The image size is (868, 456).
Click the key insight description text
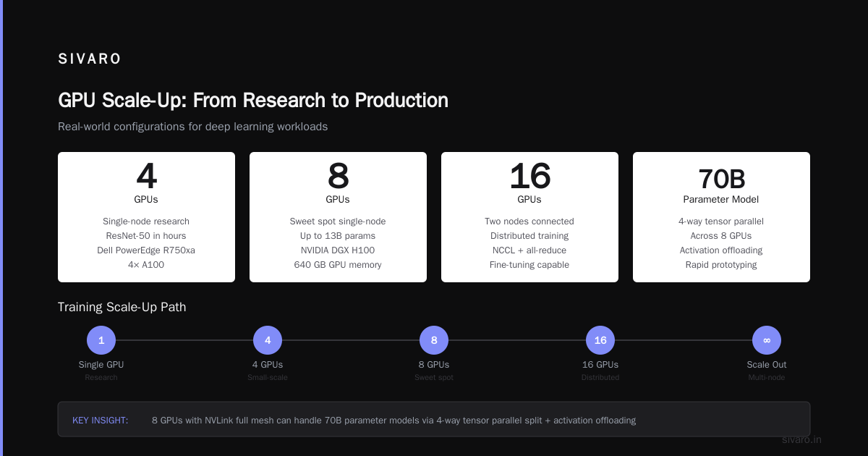(393, 420)
